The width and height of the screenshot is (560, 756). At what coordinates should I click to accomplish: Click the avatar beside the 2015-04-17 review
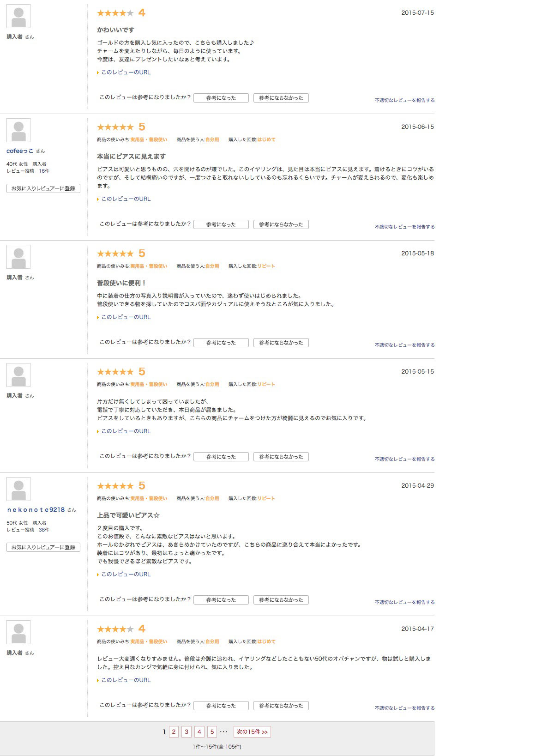click(18, 632)
